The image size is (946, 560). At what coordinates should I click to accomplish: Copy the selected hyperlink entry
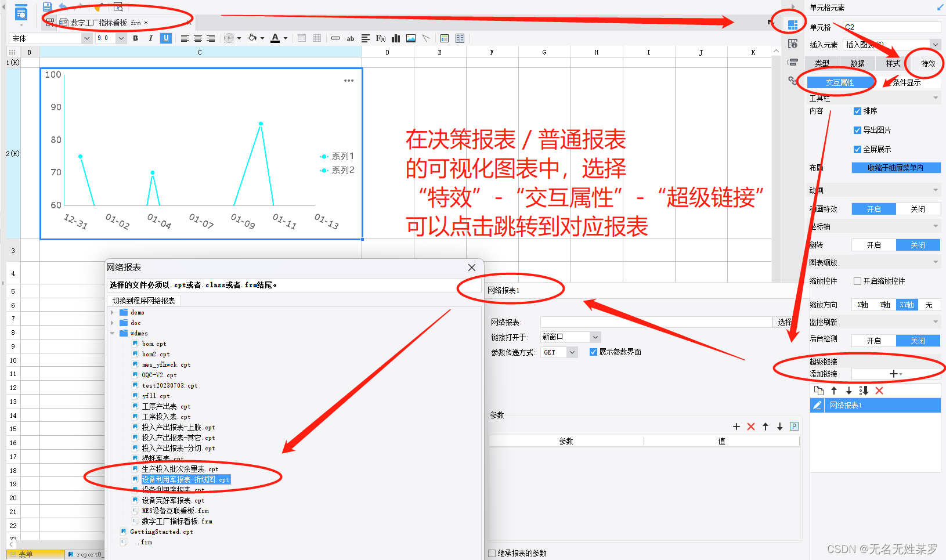point(819,391)
